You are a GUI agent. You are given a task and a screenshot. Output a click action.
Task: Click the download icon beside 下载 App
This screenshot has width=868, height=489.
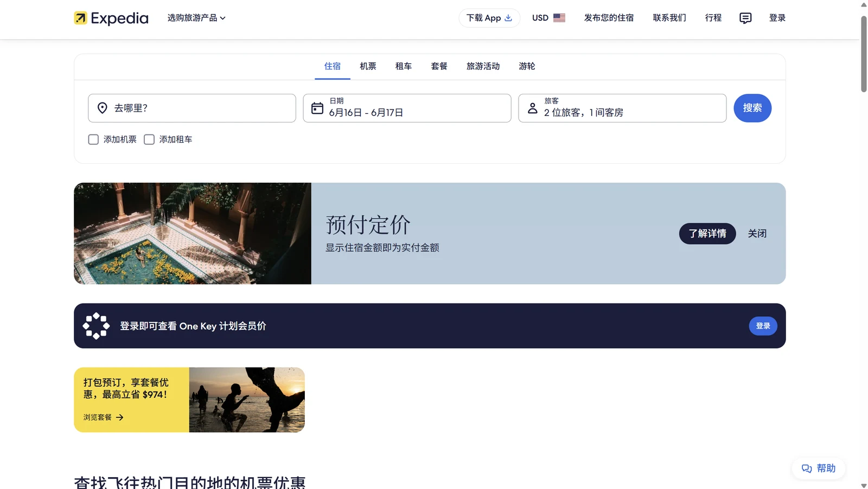(508, 18)
